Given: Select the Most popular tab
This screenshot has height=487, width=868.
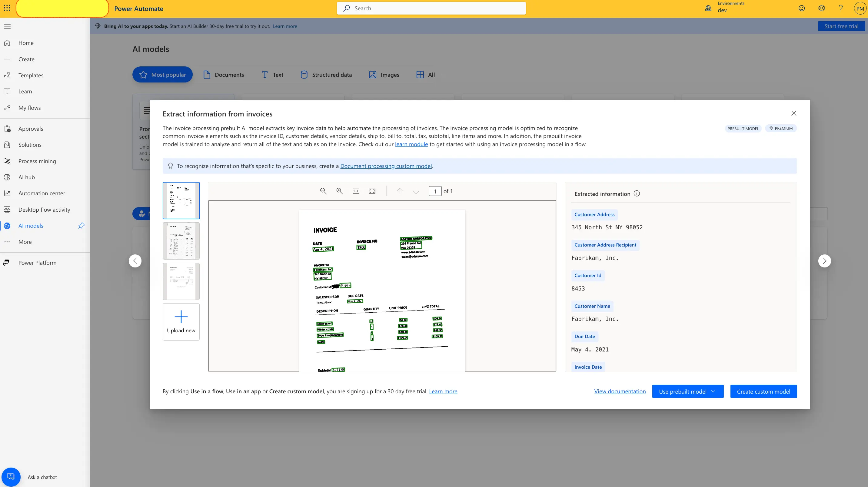Looking at the screenshot, I should (162, 75).
